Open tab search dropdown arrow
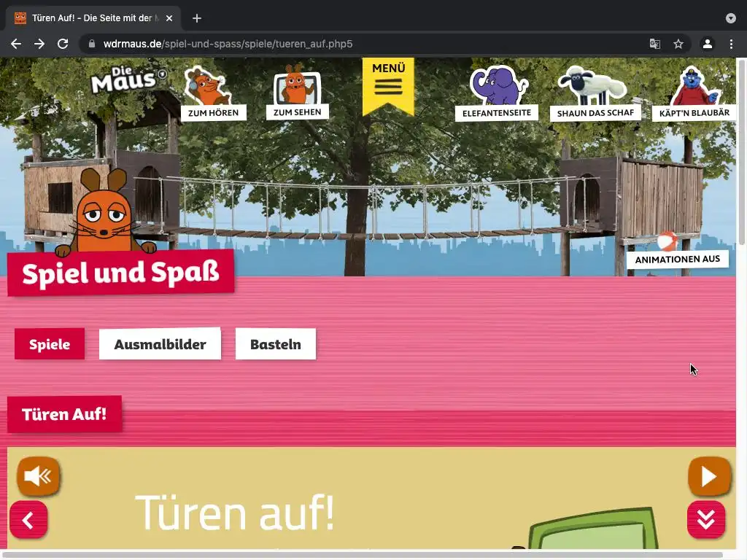 point(731,18)
